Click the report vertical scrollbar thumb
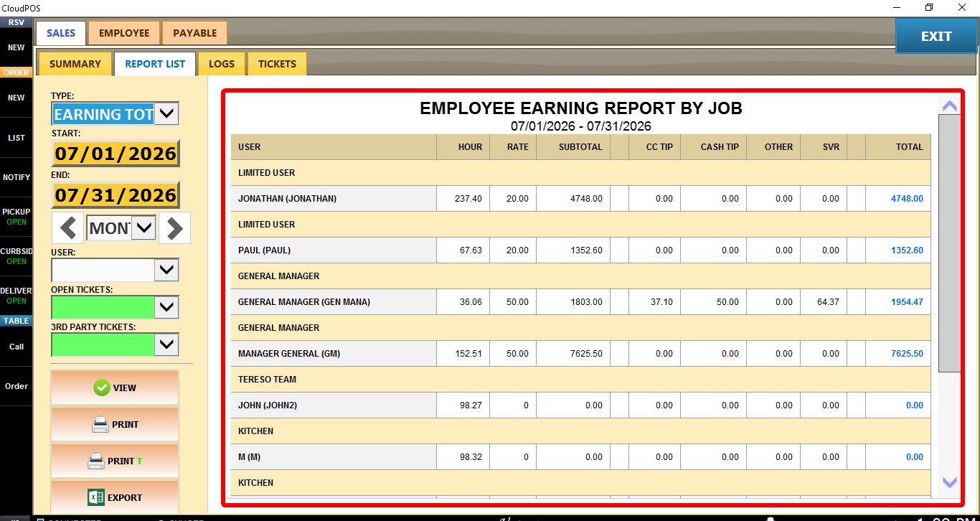The height and width of the screenshot is (521, 980). click(x=950, y=243)
